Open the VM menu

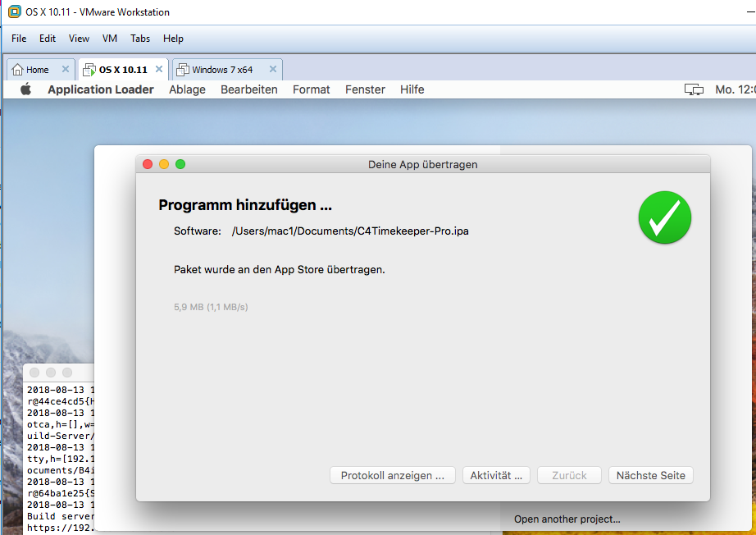coord(109,38)
